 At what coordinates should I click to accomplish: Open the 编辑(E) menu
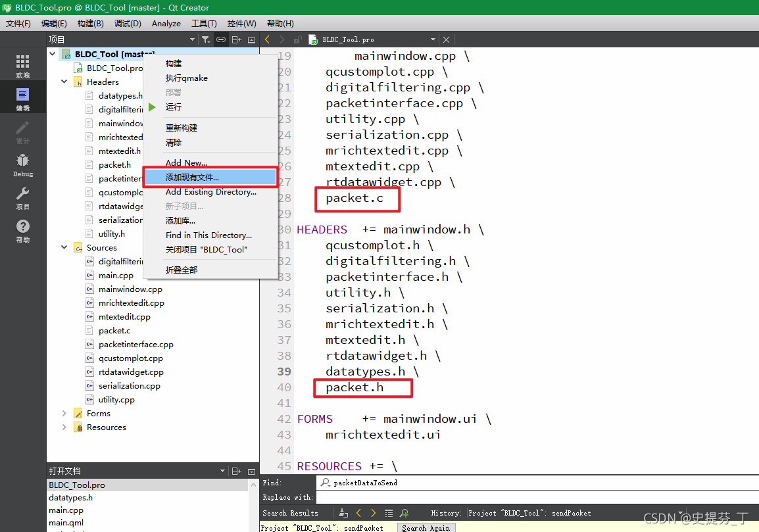click(x=54, y=23)
